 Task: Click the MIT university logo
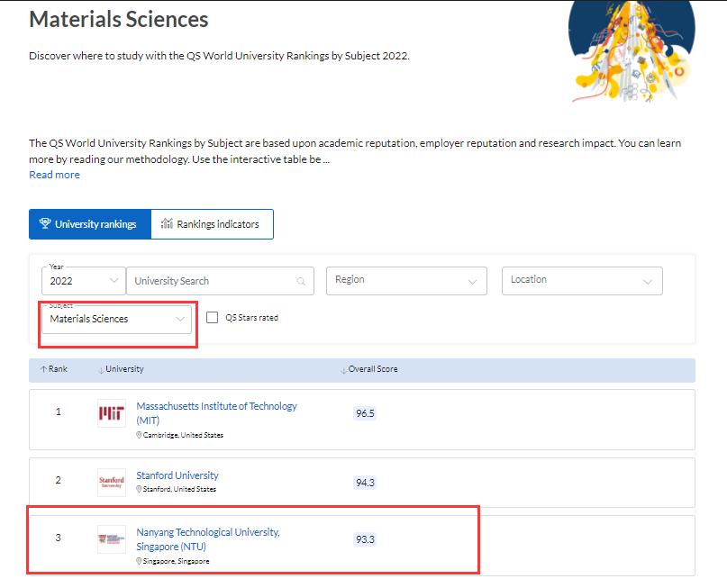point(112,413)
